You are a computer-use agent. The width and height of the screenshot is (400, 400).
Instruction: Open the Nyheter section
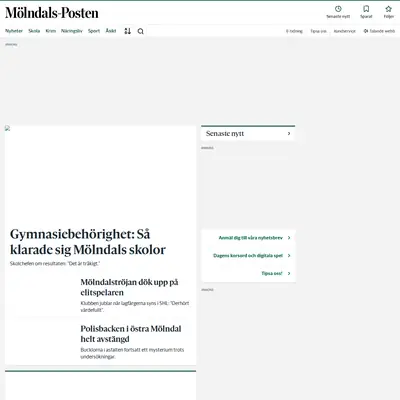click(x=14, y=31)
